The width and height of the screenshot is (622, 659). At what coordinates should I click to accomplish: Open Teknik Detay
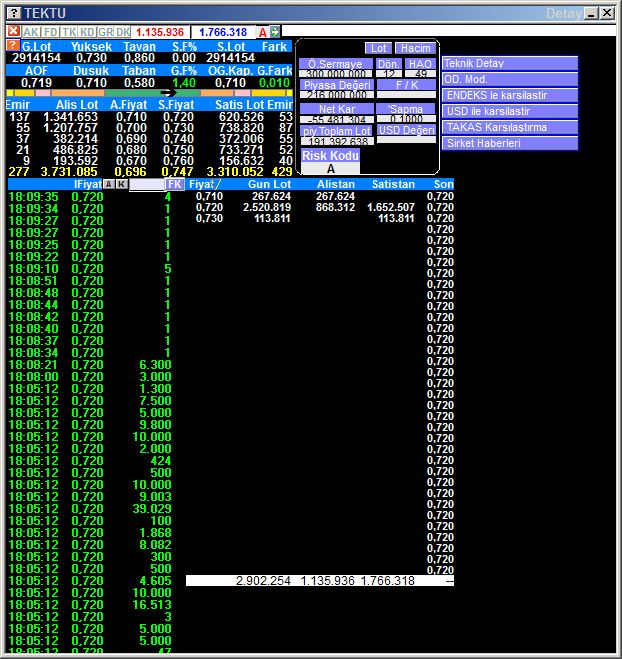510,63
